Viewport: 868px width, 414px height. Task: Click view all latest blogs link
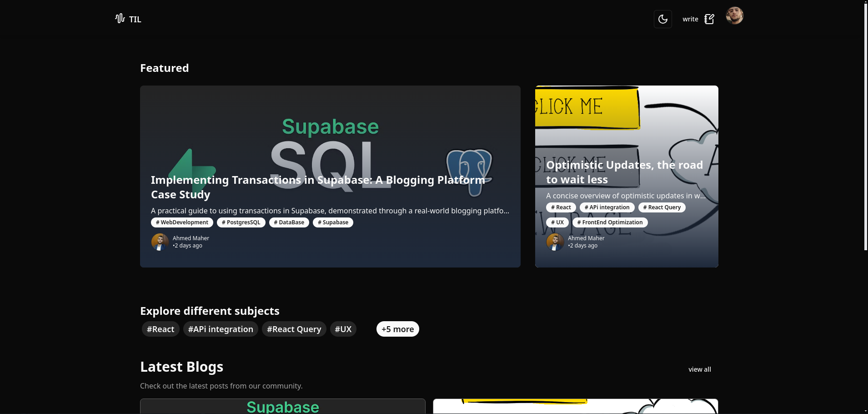[x=700, y=369]
